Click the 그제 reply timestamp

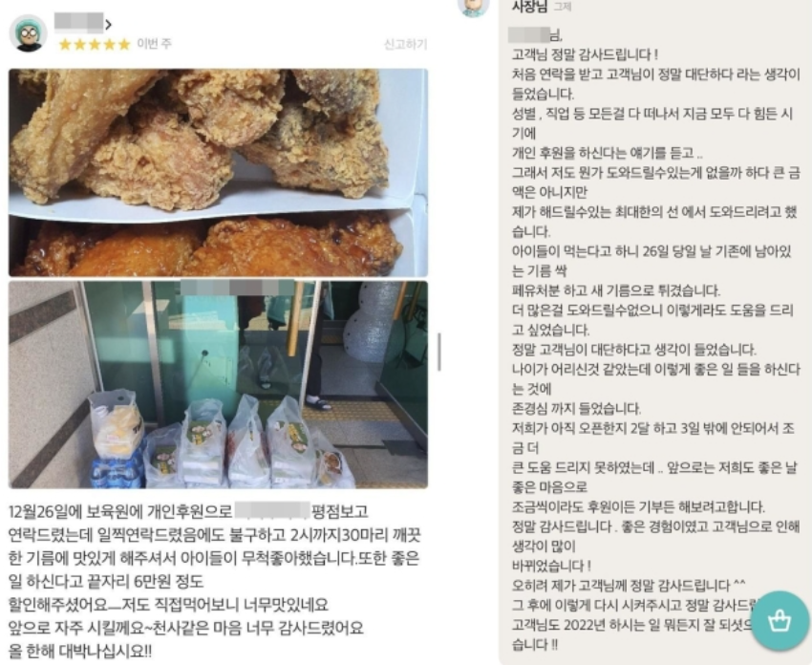563,7
